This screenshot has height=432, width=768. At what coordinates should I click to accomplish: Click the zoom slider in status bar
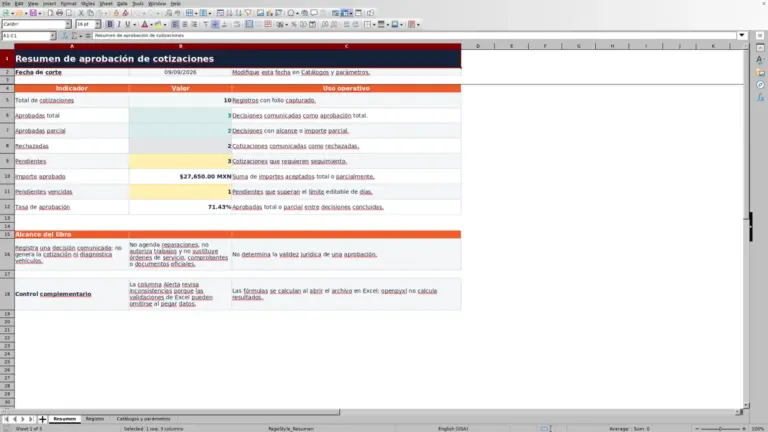point(720,429)
